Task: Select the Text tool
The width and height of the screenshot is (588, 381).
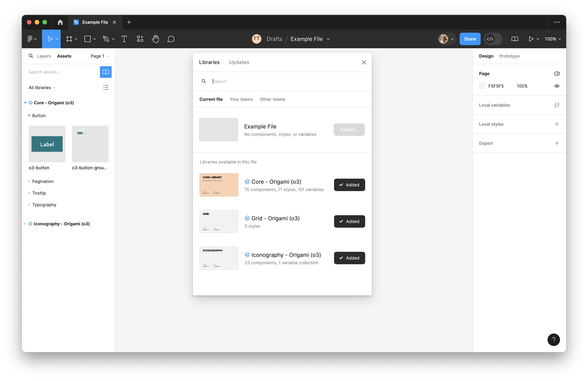Action: click(124, 39)
